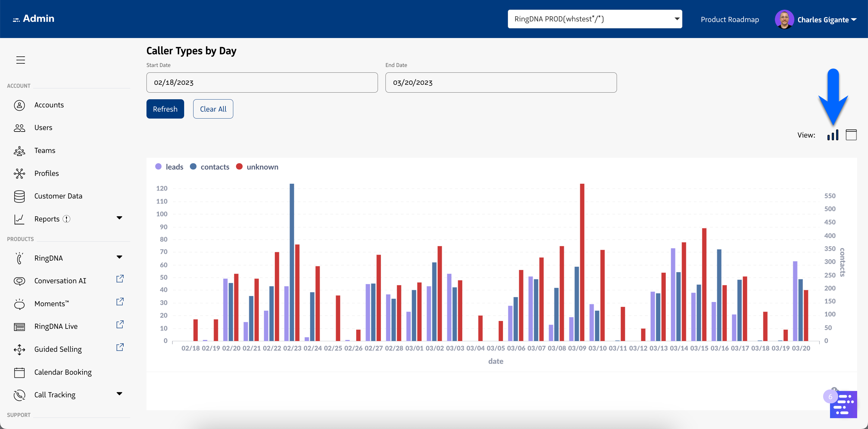
Task: Expand the Call Tracking submenu arrow
Action: pyautogui.click(x=119, y=394)
